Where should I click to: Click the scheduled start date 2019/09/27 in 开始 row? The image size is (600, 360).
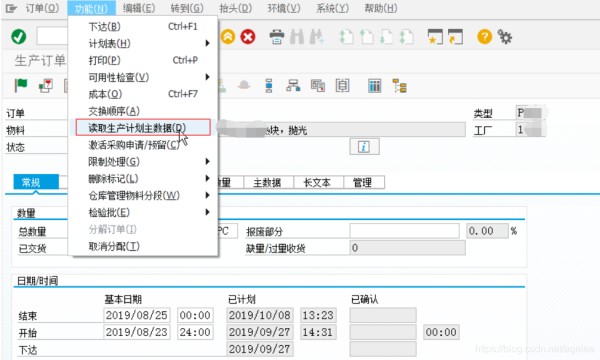pos(260,332)
